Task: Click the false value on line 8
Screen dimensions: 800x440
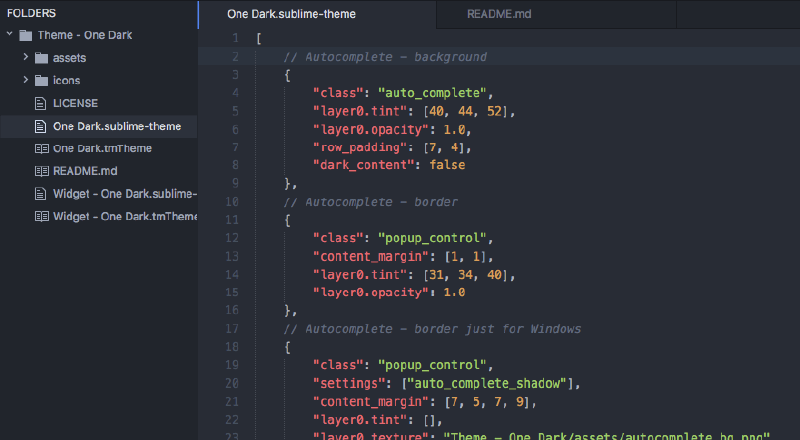Action: tap(447, 165)
